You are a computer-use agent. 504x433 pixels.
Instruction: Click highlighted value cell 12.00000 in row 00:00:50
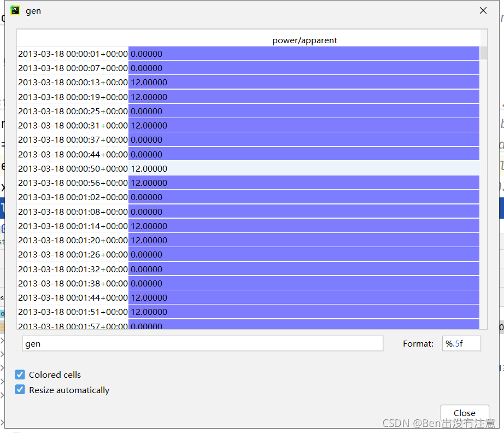pyautogui.click(x=304, y=168)
